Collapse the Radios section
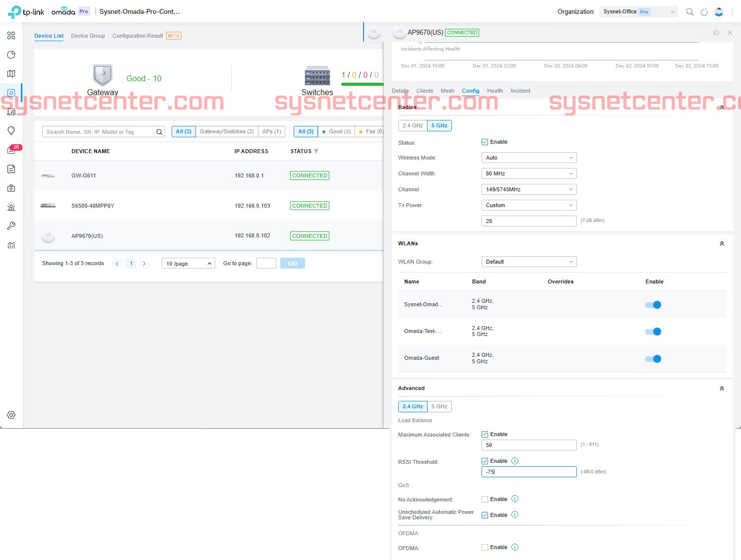 722,107
